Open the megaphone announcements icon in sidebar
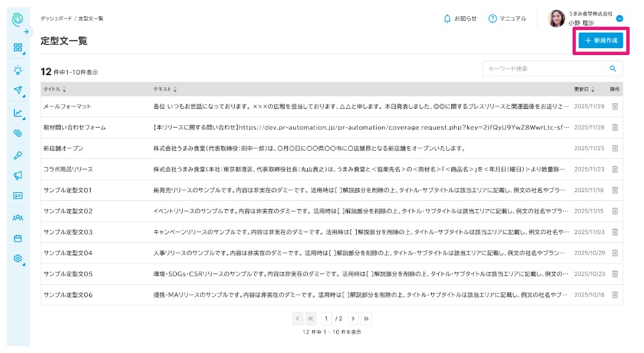 [x=18, y=175]
